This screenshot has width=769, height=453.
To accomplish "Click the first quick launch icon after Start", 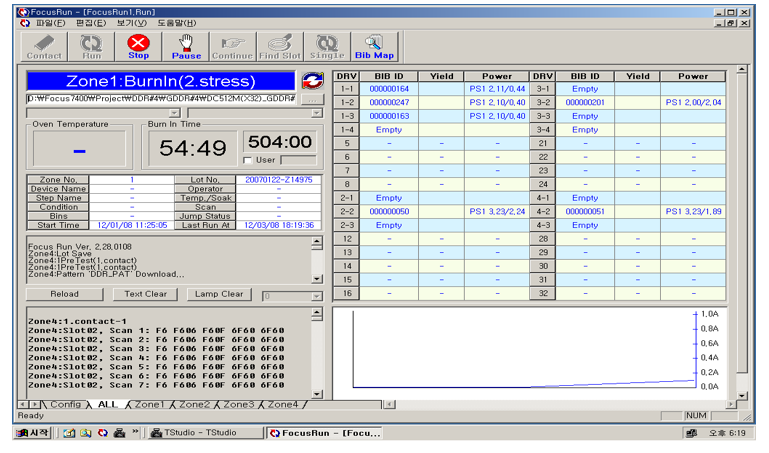I will (x=69, y=433).
